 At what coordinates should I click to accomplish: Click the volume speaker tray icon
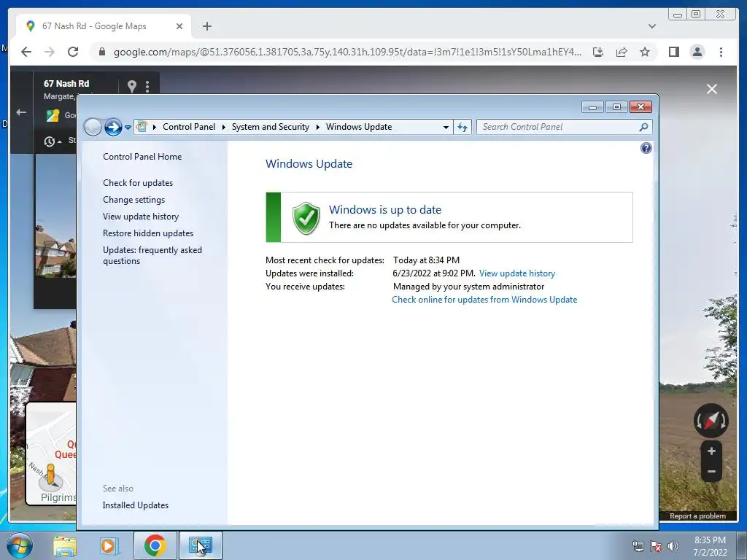coord(673,546)
